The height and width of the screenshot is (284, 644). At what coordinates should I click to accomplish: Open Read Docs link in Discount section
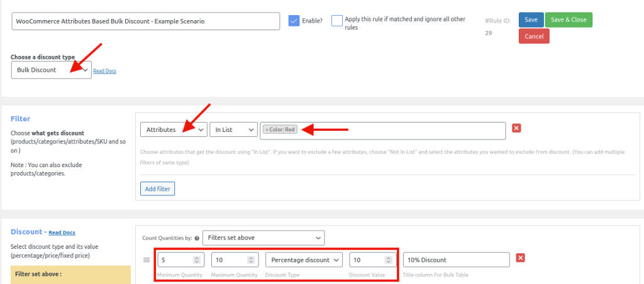[62, 232]
